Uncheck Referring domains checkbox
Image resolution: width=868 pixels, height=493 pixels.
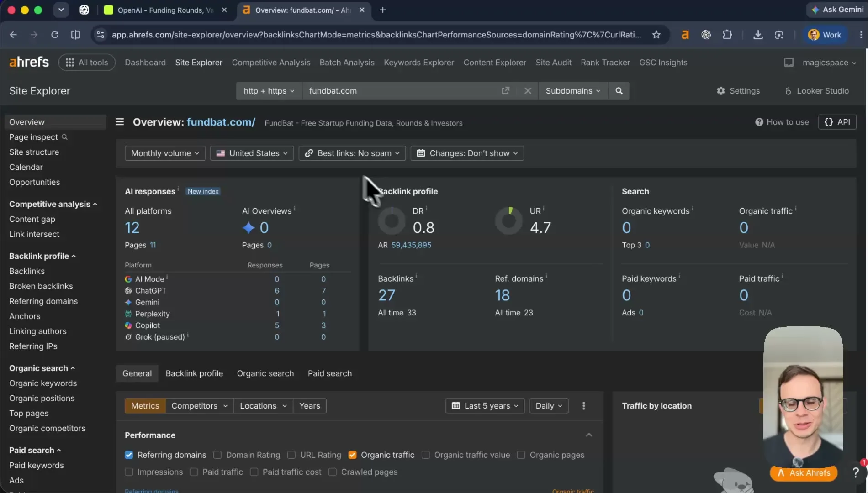coord(129,455)
